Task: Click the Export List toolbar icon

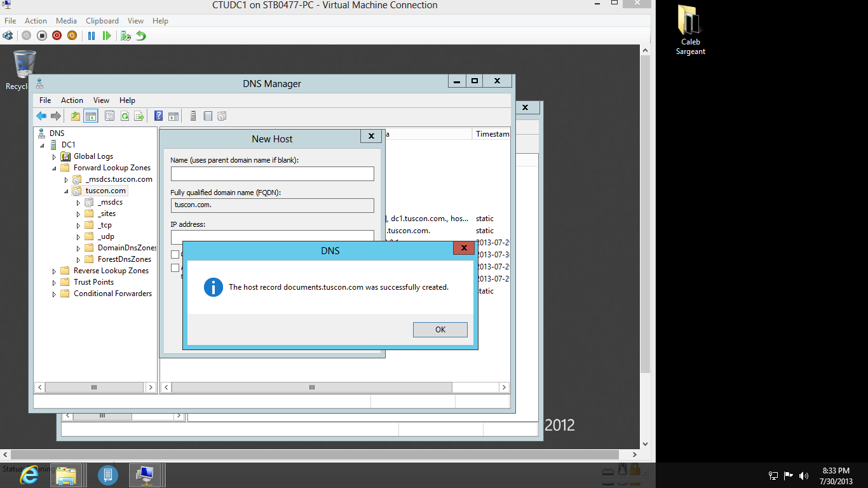Action: point(139,116)
